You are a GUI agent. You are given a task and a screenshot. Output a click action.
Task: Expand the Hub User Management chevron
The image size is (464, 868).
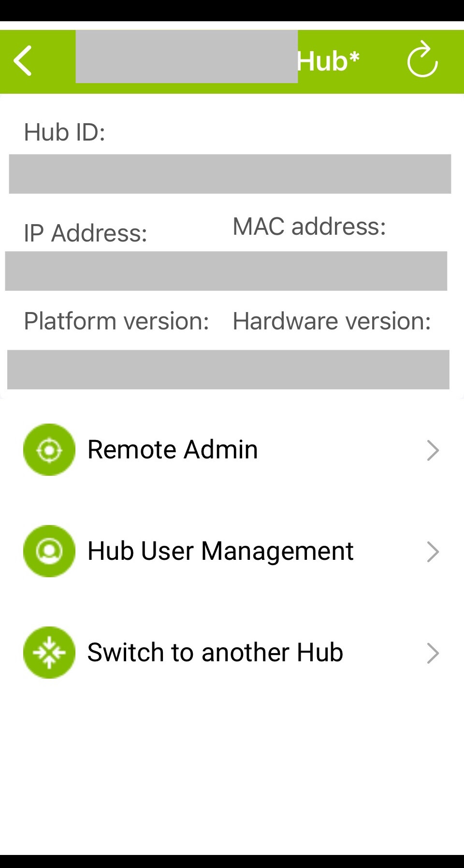pos(433,552)
